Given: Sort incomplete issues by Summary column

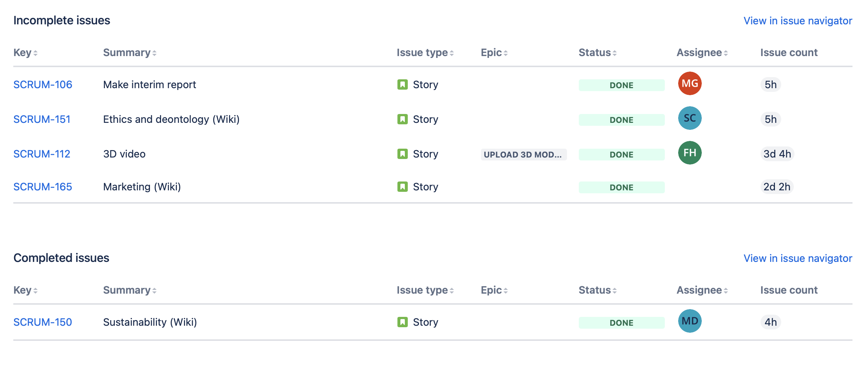Looking at the screenshot, I should pyautogui.click(x=130, y=53).
